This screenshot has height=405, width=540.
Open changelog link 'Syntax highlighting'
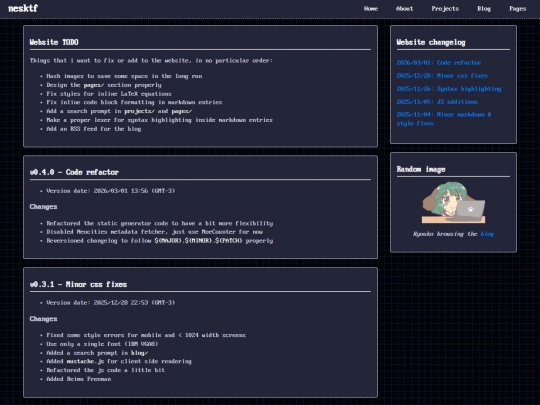click(449, 89)
